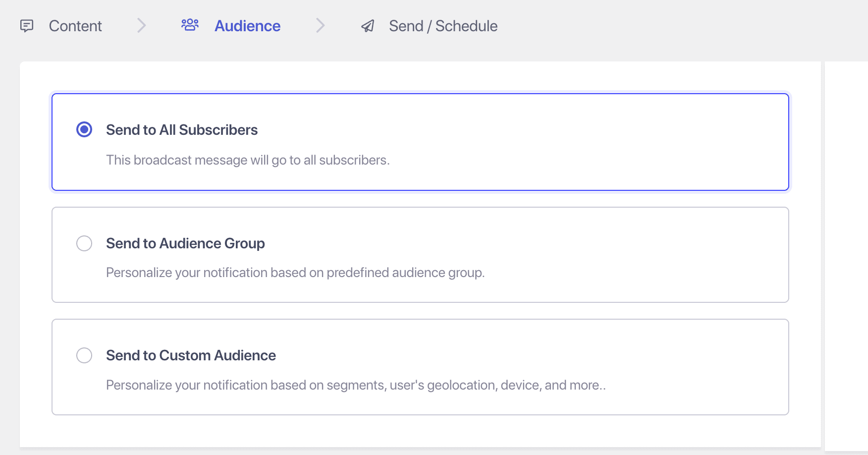Click the "Send to Audience Group" heading
Image resolution: width=868 pixels, height=455 pixels.
click(185, 243)
